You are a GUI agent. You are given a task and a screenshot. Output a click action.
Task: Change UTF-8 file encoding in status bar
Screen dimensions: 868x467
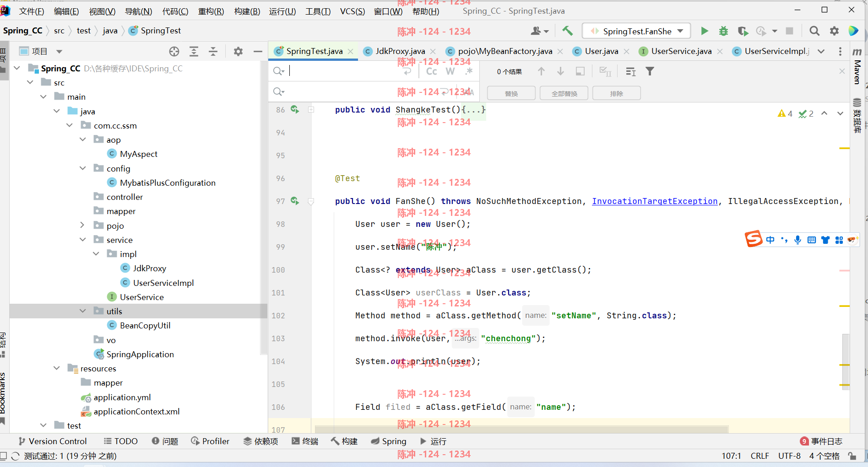pos(789,456)
